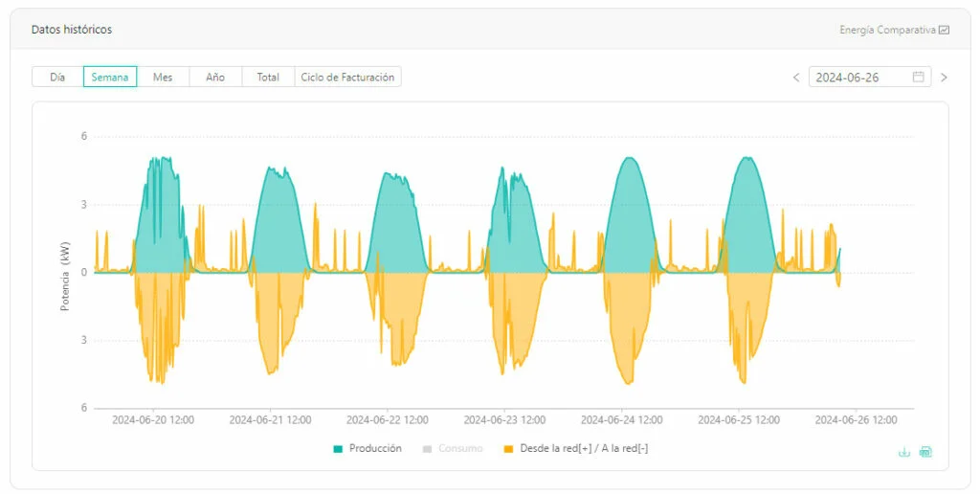Click the grey Consumo legend swatch
This screenshot has width=980, height=494.
pyautogui.click(x=428, y=449)
